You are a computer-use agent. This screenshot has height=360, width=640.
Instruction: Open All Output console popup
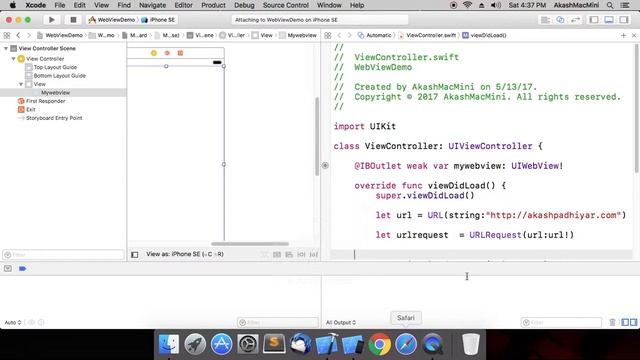click(341, 322)
